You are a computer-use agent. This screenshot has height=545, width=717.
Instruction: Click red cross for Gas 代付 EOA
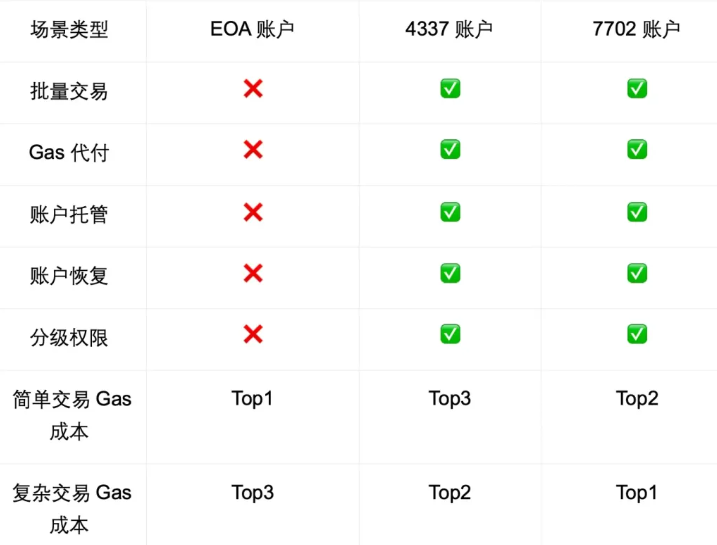[x=253, y=150]
